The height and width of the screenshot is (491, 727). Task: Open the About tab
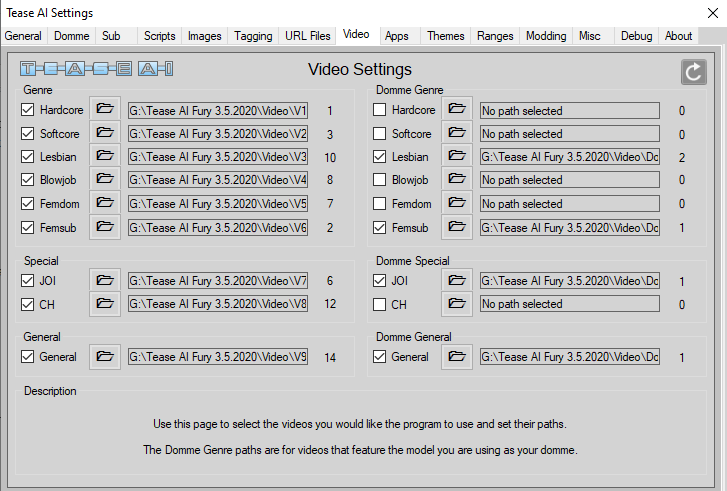[678, 36]
